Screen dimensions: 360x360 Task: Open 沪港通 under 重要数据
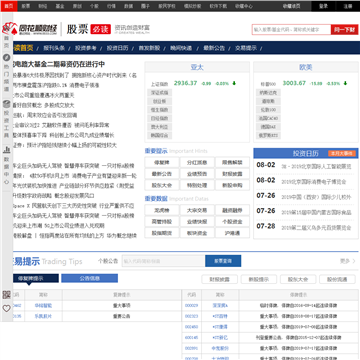click(232, 233)
